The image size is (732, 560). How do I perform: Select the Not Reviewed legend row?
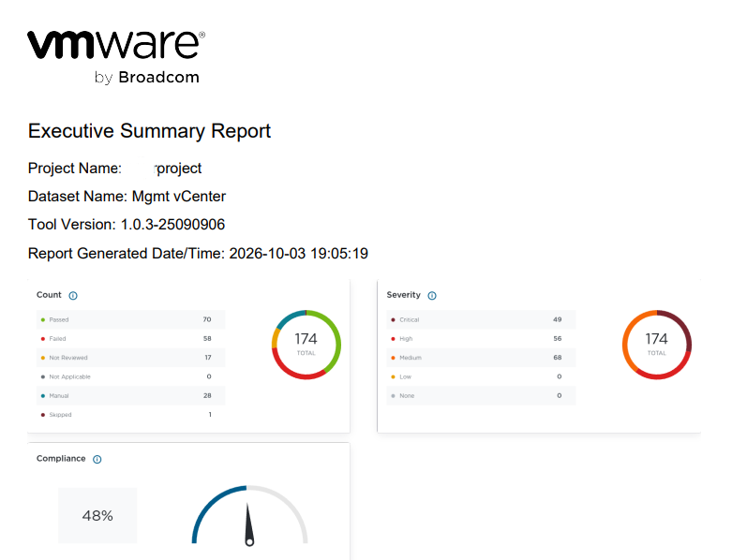click(x=126, y=358)
